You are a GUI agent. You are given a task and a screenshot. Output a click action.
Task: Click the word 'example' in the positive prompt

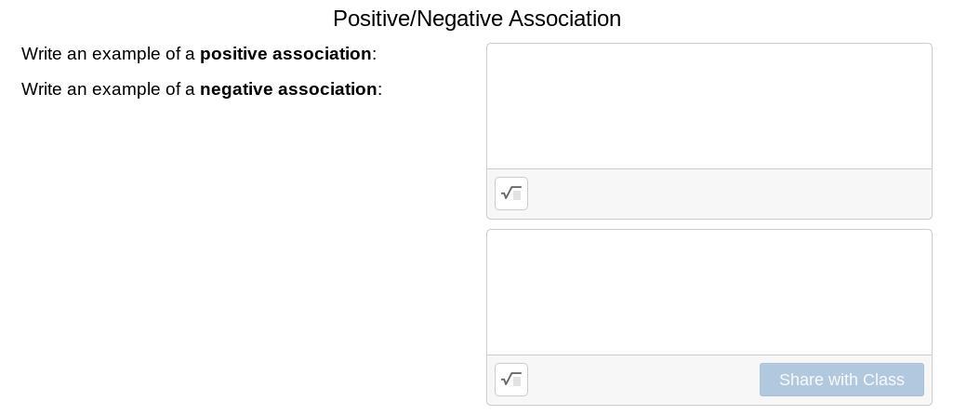[x=126, y=54]
